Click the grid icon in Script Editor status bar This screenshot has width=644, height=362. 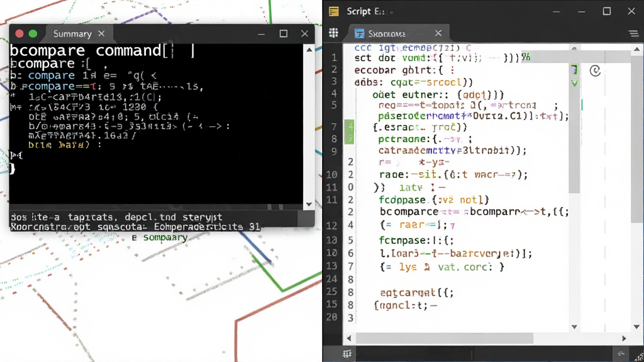[347, 354]
